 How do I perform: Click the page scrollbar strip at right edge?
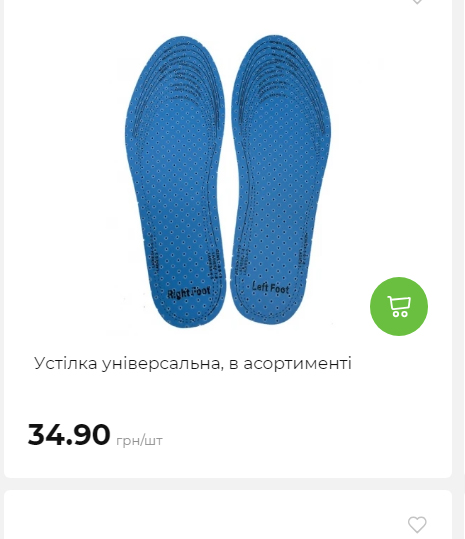pyautogui.click(x=464, y=270)
